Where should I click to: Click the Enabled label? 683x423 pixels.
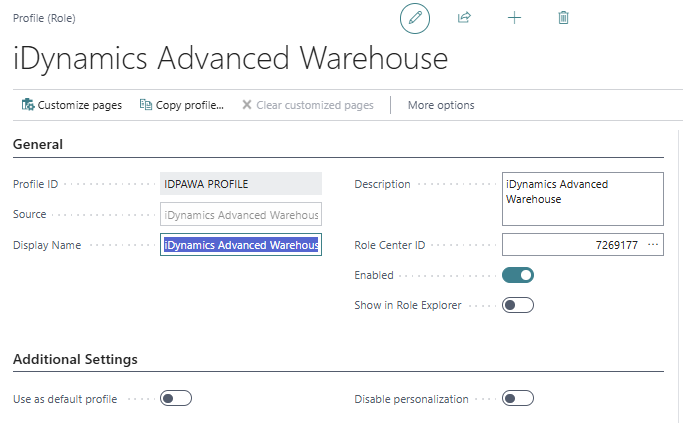point(374,275)
